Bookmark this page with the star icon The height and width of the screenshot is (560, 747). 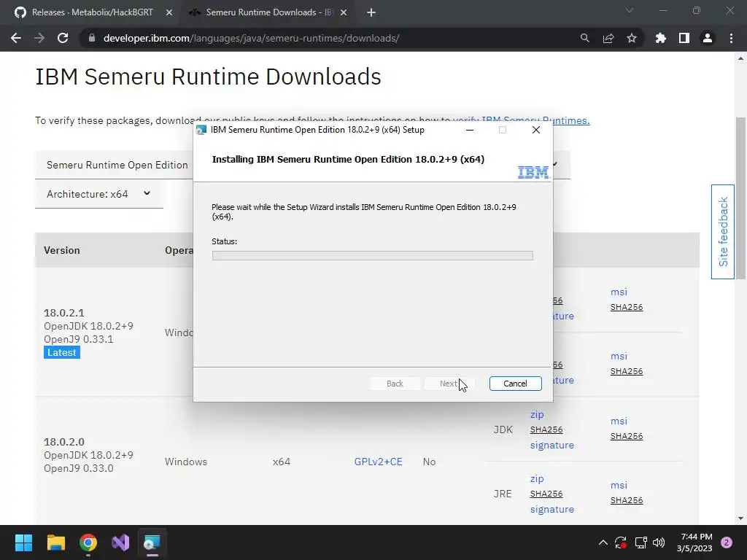point(632,38)
